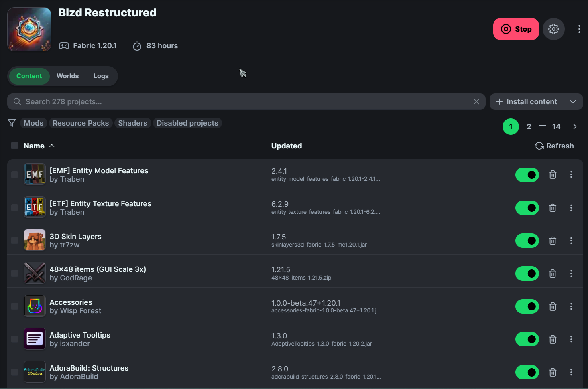
Task: Filter by Resource Packs
Action: [x=81, y=123]
